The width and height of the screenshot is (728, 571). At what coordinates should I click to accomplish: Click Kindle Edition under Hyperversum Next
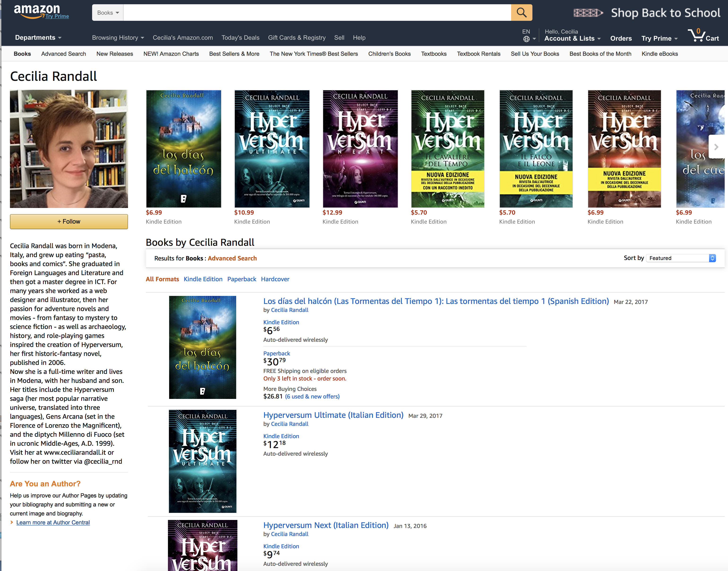click(x=281, y=546)
